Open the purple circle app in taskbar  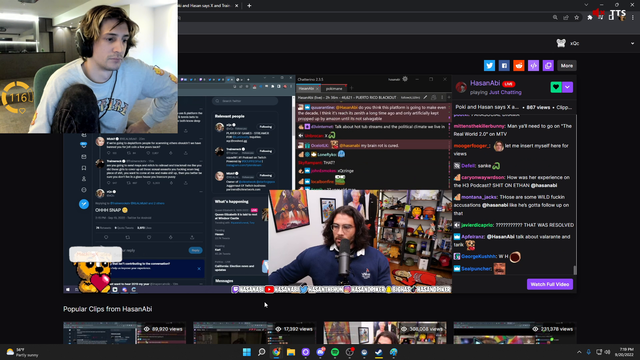[x=306, y=352]
